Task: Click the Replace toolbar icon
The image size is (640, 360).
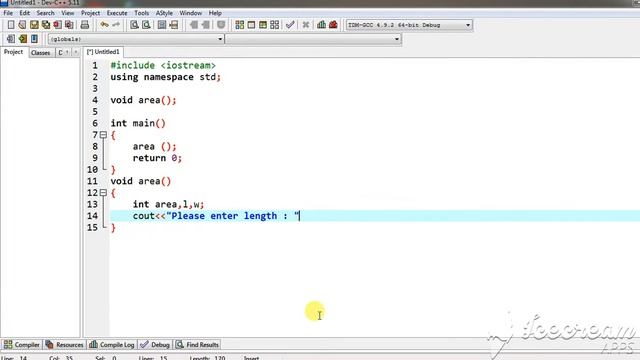Action: click(x=146, y=25)
